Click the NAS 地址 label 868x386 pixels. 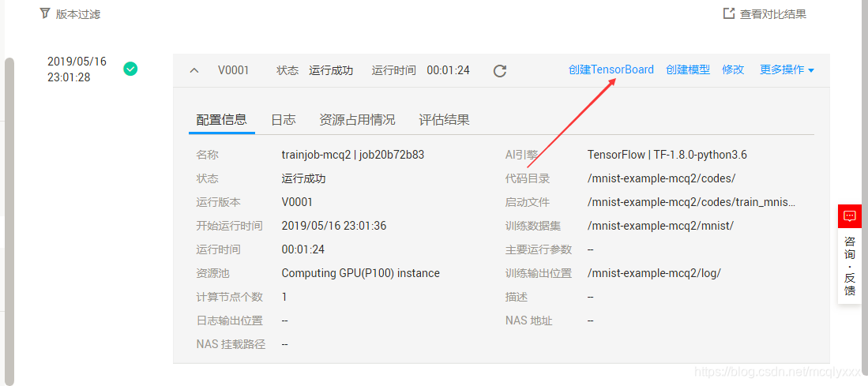coord(528,320)
